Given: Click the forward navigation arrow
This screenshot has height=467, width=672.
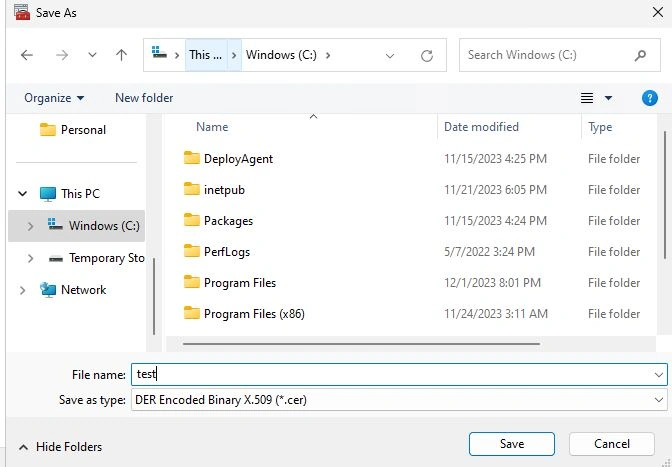Looking at the screenshot, I should coord(62,55).
